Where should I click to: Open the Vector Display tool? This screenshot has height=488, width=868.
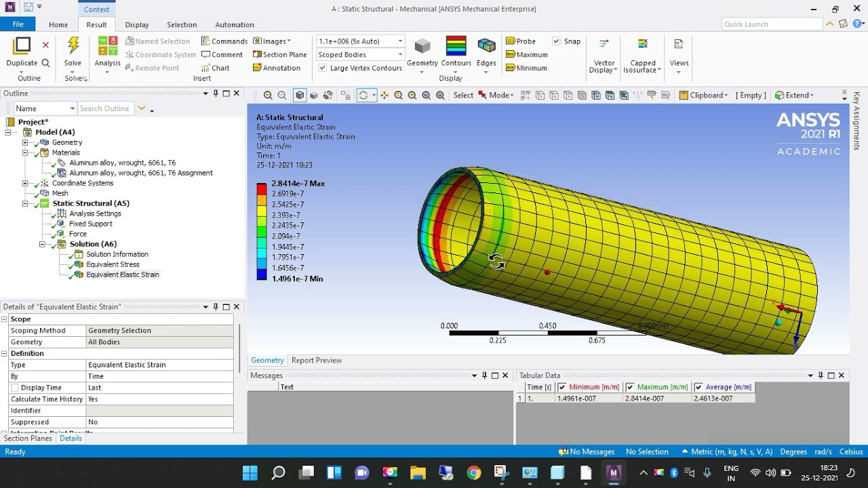click(603, 56)
